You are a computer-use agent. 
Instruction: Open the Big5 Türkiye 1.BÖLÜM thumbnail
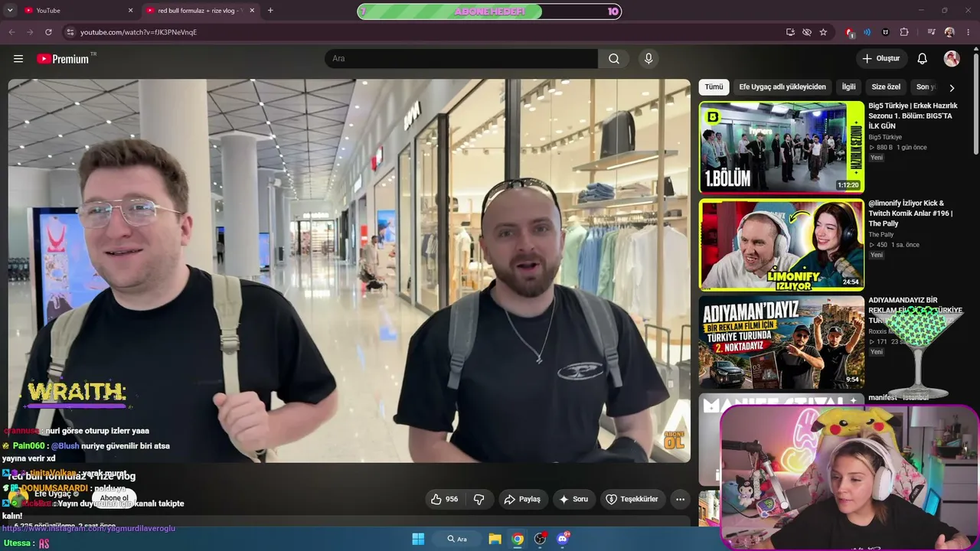click(782, 147)
